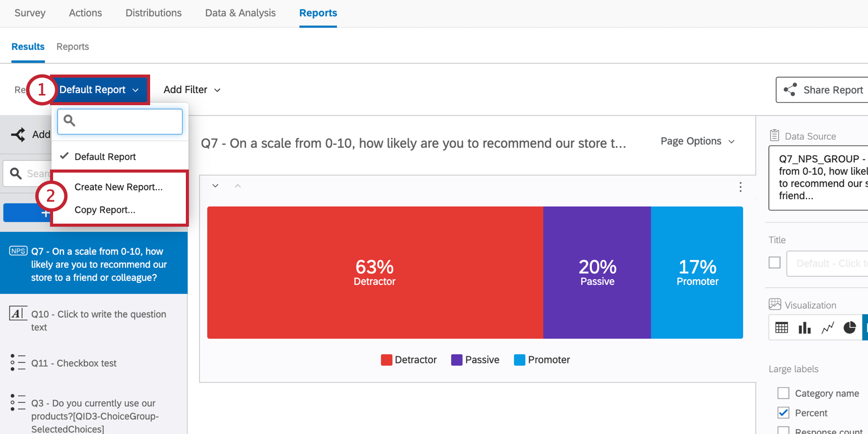Image resolution: width=868 pixels, height=434 pixels.
Task: Click the share icon in Share Report
Action: [790, 90]
